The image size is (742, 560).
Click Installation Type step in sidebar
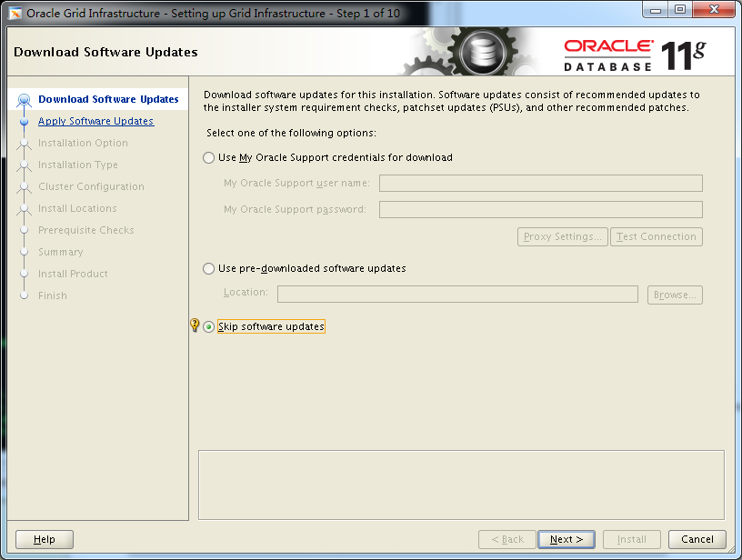click(77, 165)
